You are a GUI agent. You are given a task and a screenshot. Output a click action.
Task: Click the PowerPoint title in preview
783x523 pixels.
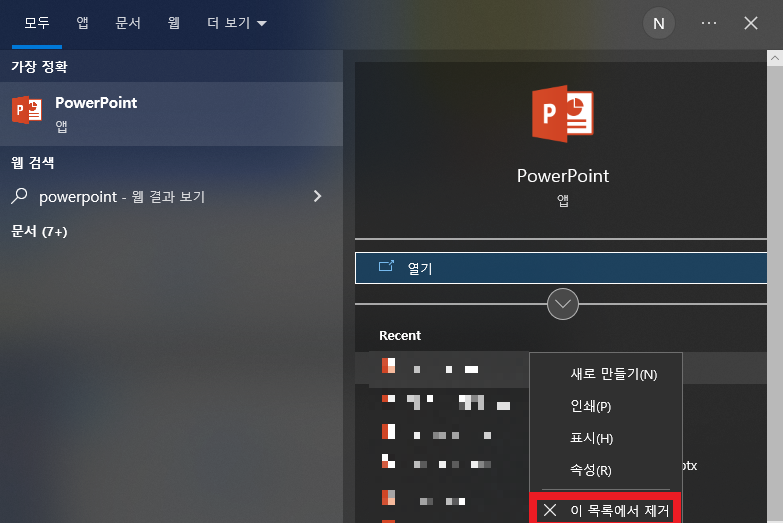[x=563, y=176]
